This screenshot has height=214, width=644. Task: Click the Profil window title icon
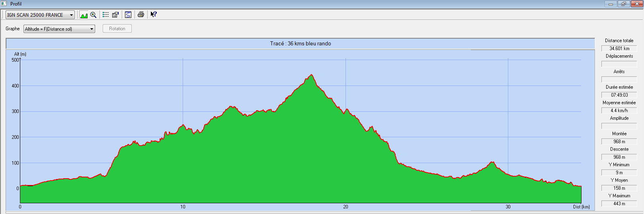4,4
